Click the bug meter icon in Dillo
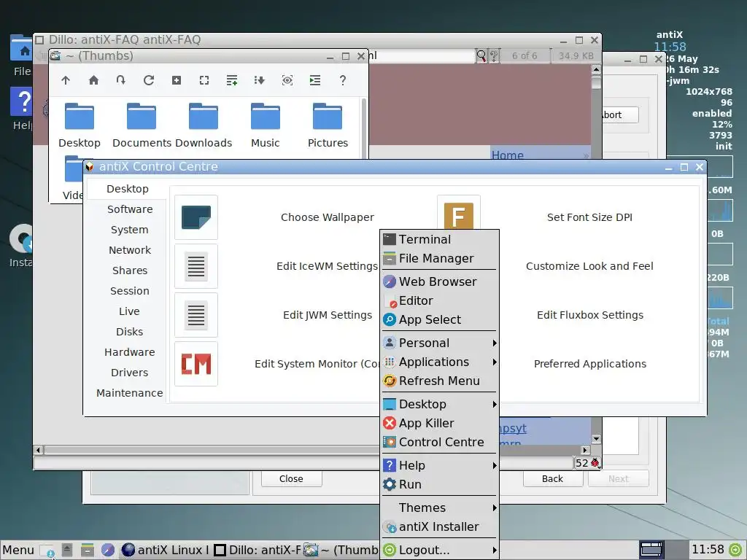747x560 pixels. (x=595, y=463)
